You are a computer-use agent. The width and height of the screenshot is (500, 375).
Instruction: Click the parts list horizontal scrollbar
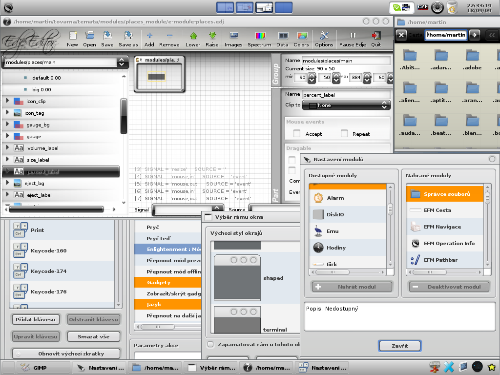tap(60, 209)
